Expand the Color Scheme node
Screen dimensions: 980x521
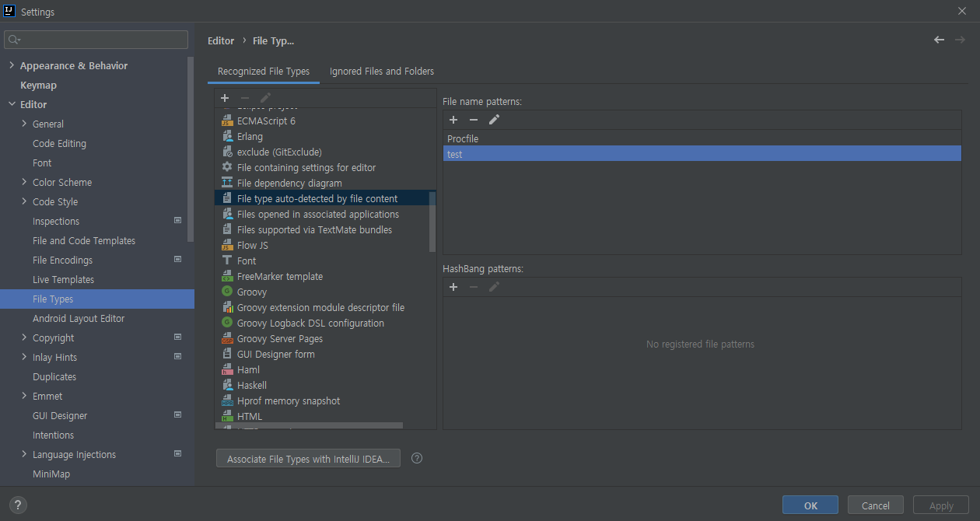point(24,182)
